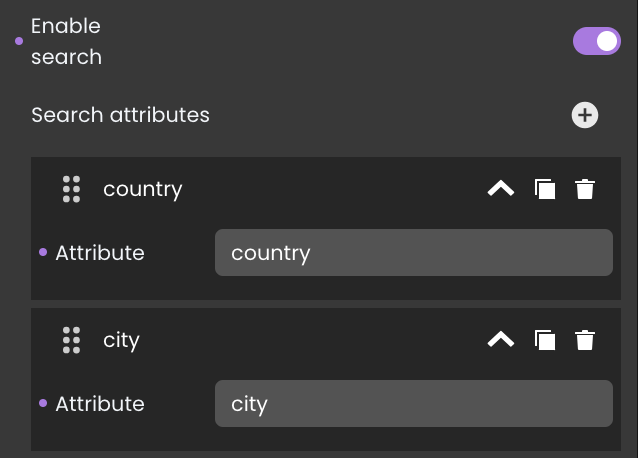The width and height of the screenshot is (638, 458).
Task: Delete the city search attribute
Action: pos(585,340)
